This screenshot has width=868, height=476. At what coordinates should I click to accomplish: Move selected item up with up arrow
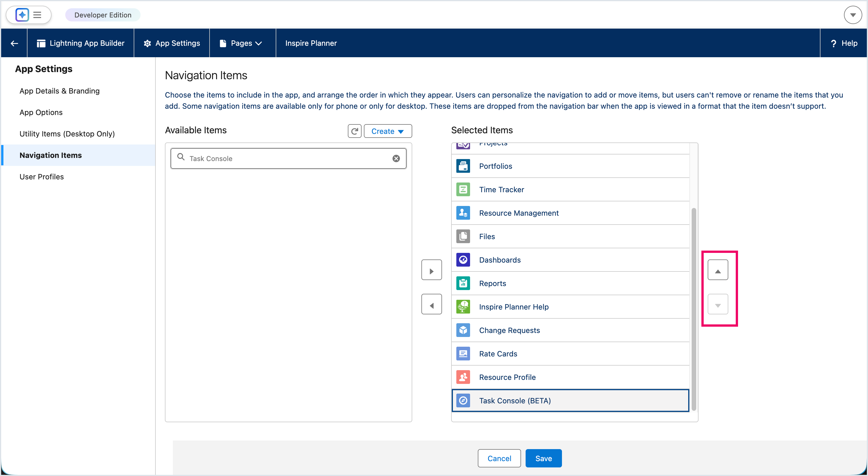tap(718, 270)
